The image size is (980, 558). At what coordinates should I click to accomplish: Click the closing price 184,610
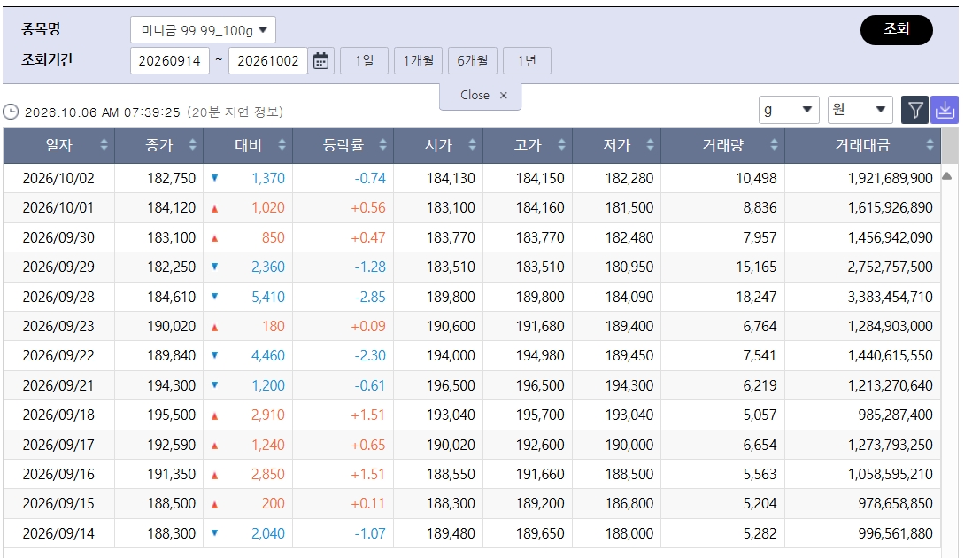(171, 297)
